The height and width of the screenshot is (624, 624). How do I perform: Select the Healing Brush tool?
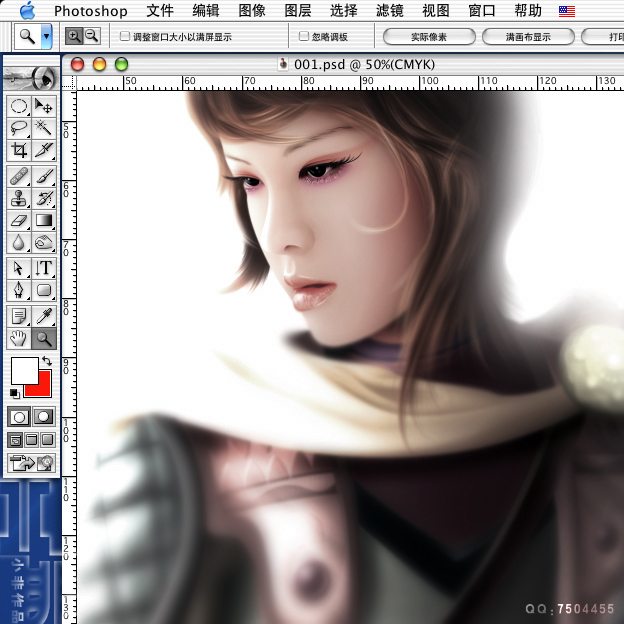[19, 176]
